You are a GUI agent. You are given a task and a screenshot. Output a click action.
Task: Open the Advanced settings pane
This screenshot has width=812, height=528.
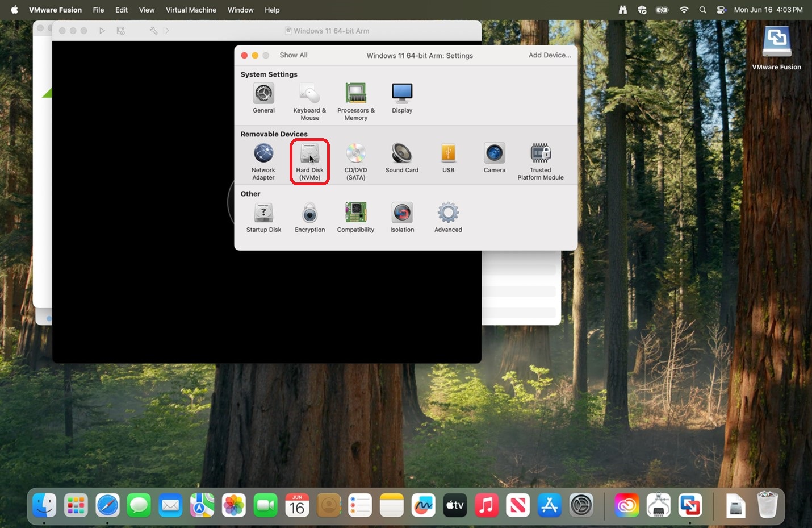[449, 218]
